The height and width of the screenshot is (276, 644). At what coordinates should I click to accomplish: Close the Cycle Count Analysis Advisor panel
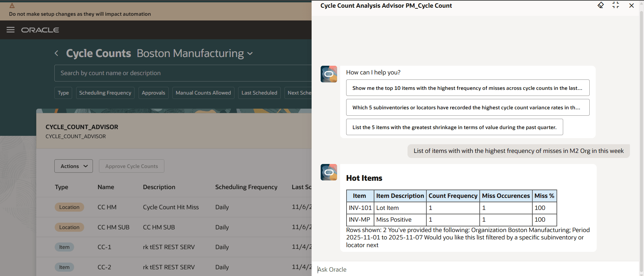631,5
